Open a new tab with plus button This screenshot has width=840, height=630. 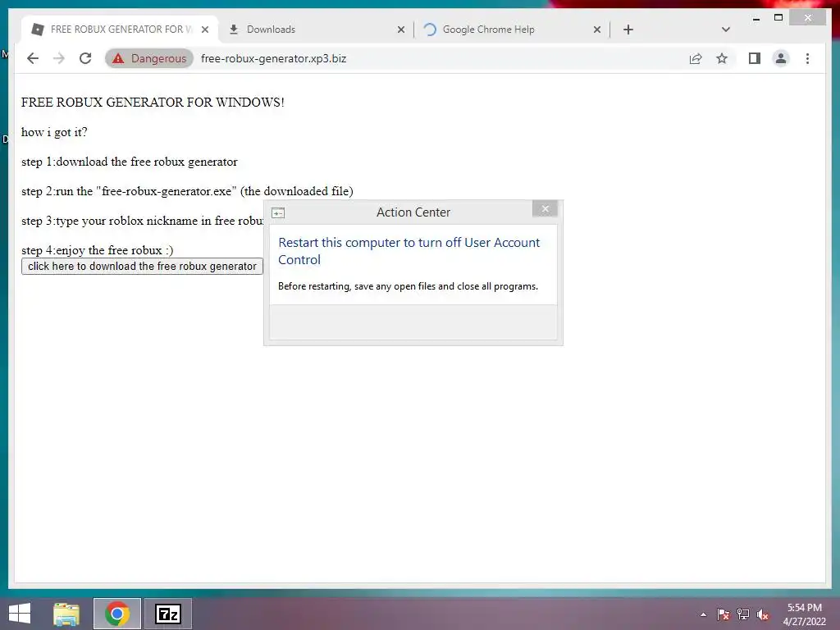tap(628, 30)
